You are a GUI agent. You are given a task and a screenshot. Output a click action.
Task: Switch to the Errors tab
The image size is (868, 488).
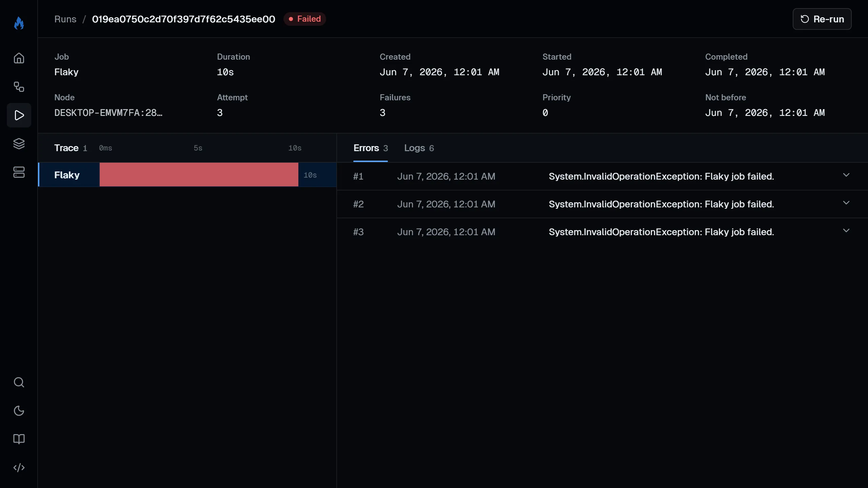click(x=371, y=148)
